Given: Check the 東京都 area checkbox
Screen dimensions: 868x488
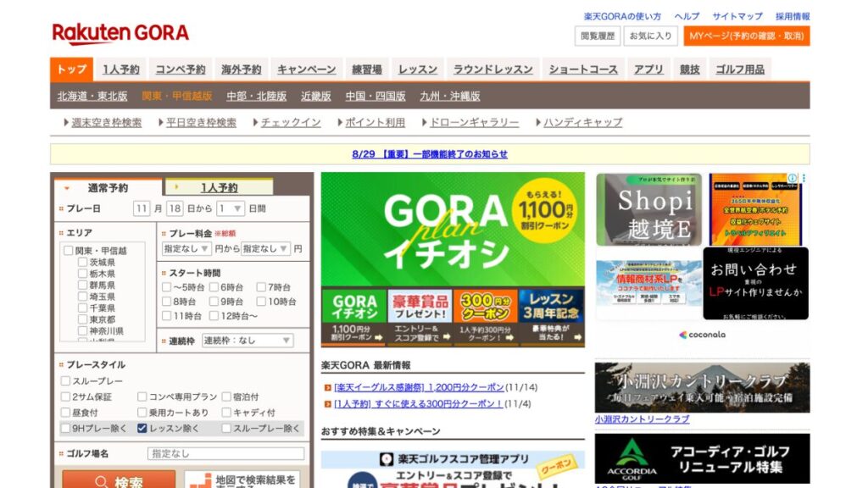Looking at the screenshot, I should point(82,320).
